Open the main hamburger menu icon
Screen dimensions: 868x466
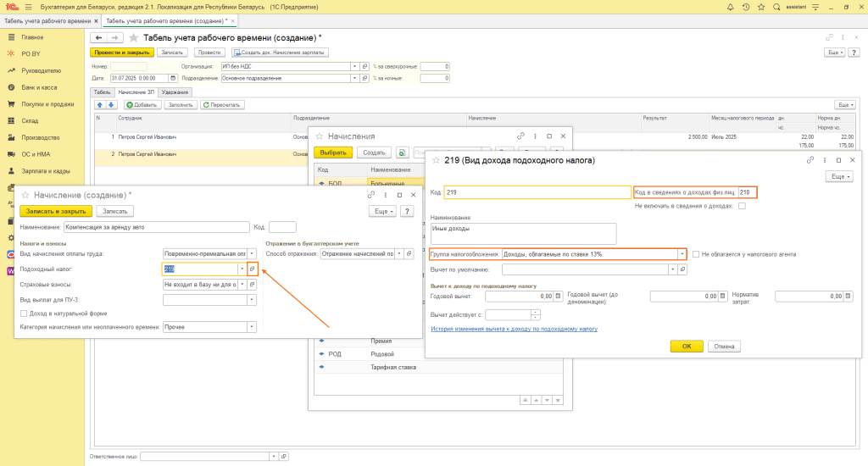click(x=28, y=7)
